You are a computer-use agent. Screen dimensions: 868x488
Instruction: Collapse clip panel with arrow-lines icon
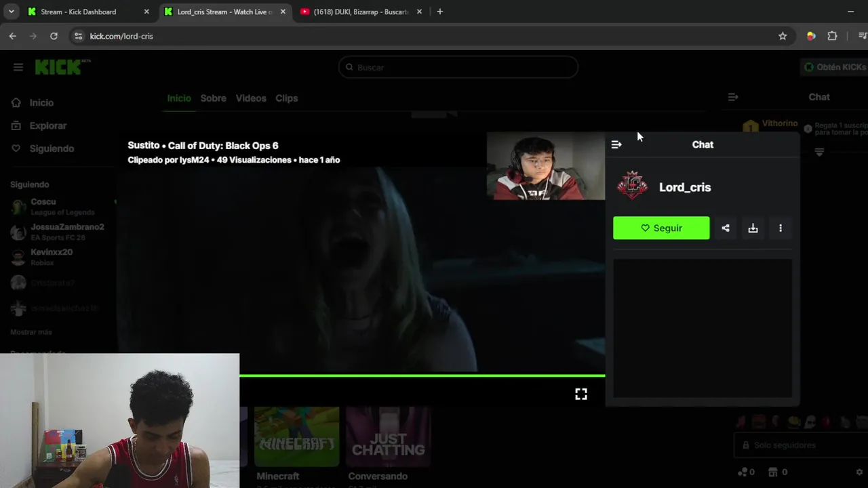616,144
